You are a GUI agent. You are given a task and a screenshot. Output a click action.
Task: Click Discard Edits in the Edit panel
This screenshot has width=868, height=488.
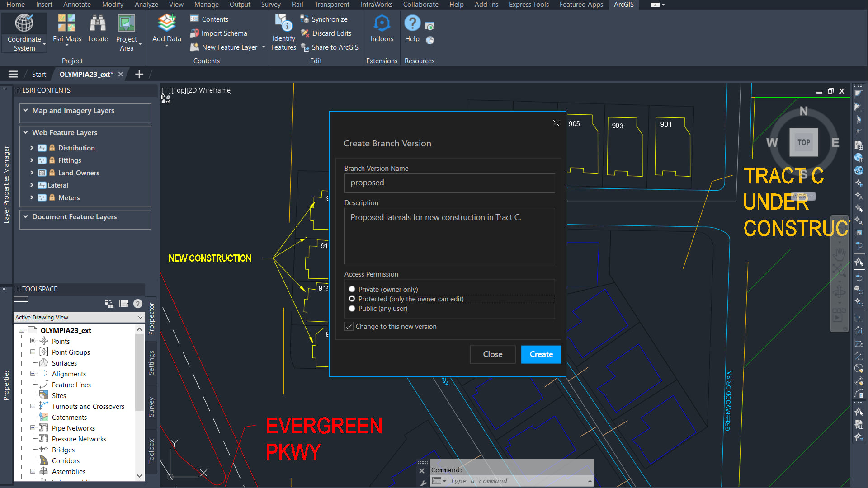[x=326, y=33]
